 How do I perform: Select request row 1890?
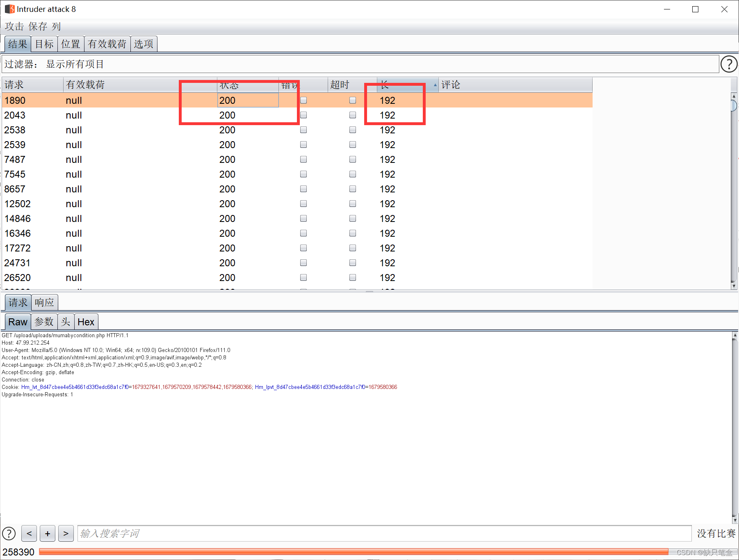coord(297,100)
